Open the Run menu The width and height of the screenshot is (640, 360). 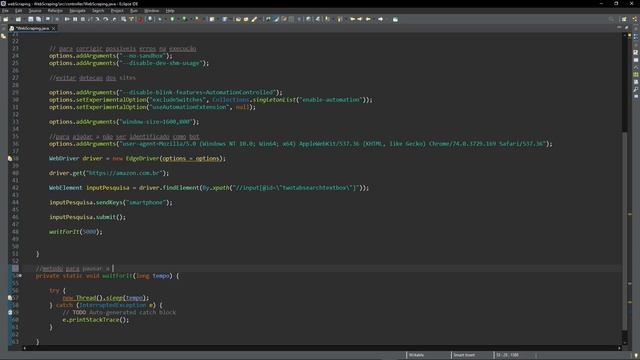click(133, 11)
